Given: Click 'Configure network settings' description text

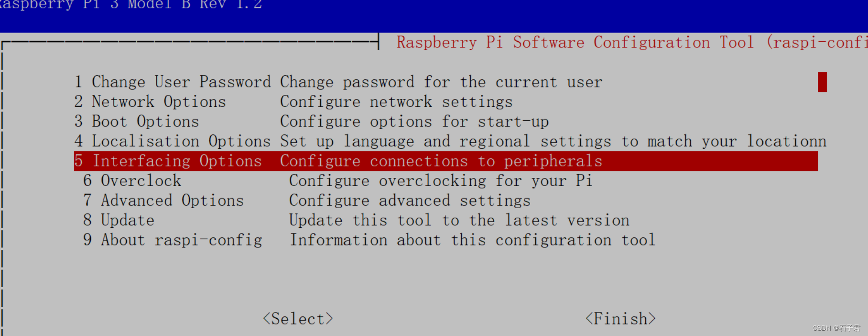Looking at the screenshot, I should pos(396,102).
